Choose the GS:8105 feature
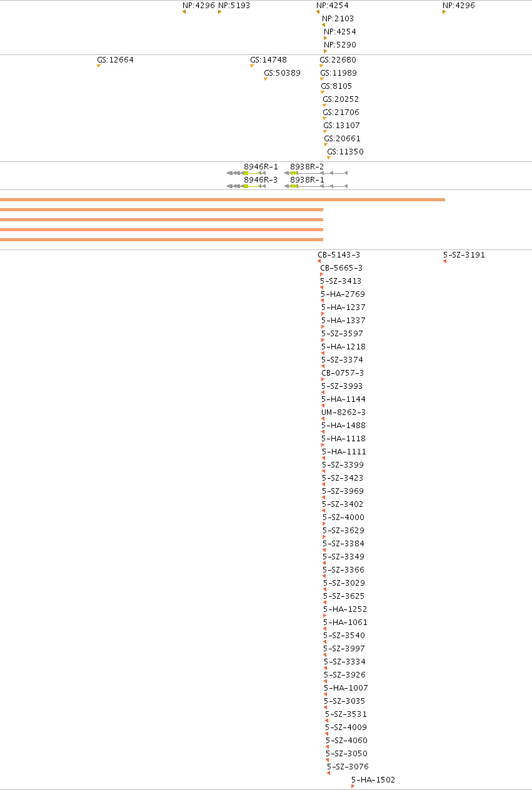Image resolution: width=532 pixels, height=790 pixels. pyautogui.click(x=336, y=87)
